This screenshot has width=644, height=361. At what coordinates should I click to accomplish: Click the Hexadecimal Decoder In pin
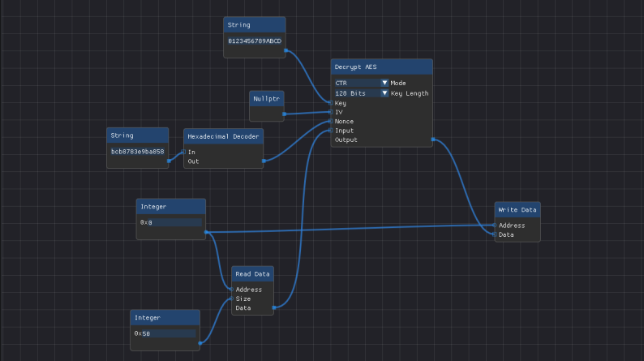pos(184,152)
